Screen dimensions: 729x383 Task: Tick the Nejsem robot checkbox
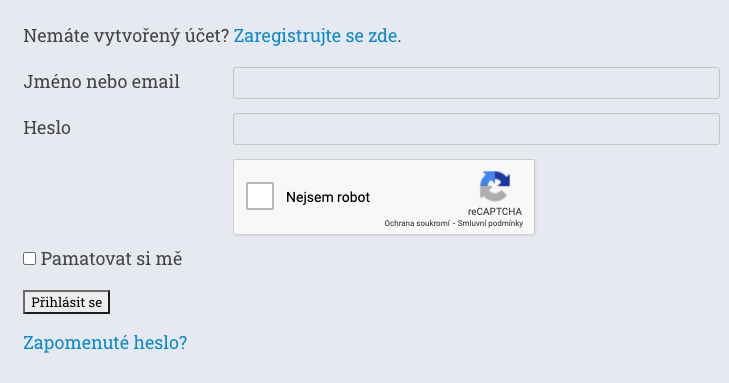(x=260, y=196)
